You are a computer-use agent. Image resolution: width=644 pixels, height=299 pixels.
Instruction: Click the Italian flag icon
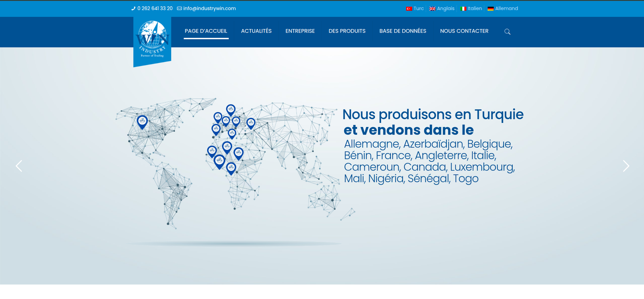click(463, 8)
